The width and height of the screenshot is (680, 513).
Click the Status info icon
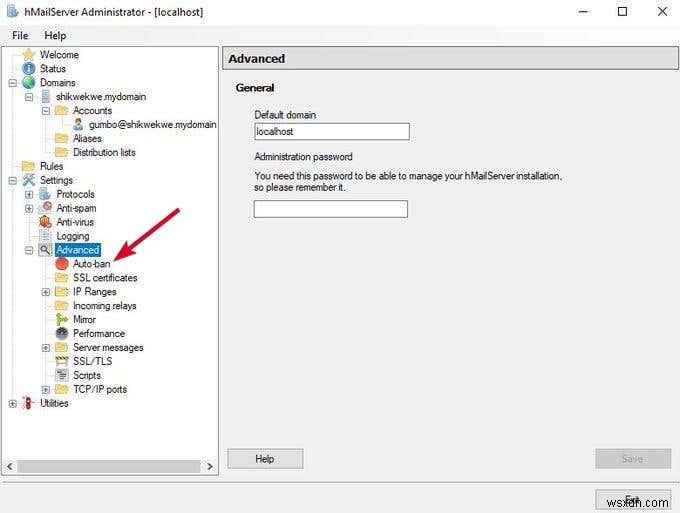click(29, 69)
